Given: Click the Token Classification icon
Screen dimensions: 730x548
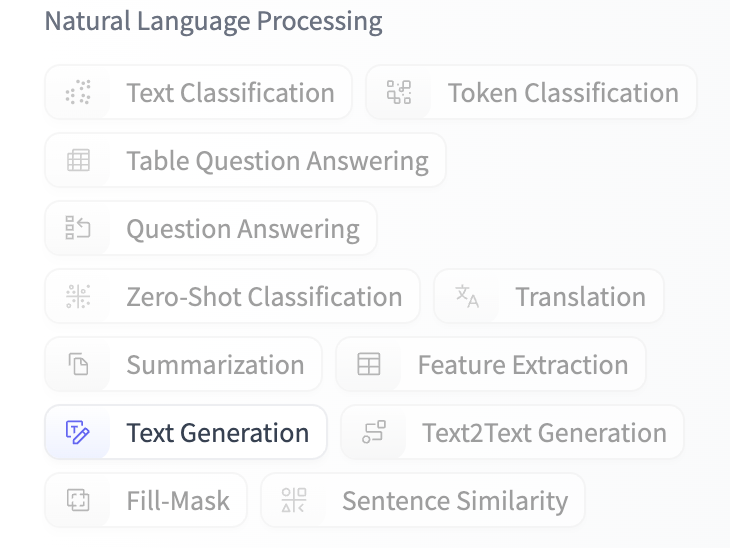Looking at the screenshot, I should [399, 93].
